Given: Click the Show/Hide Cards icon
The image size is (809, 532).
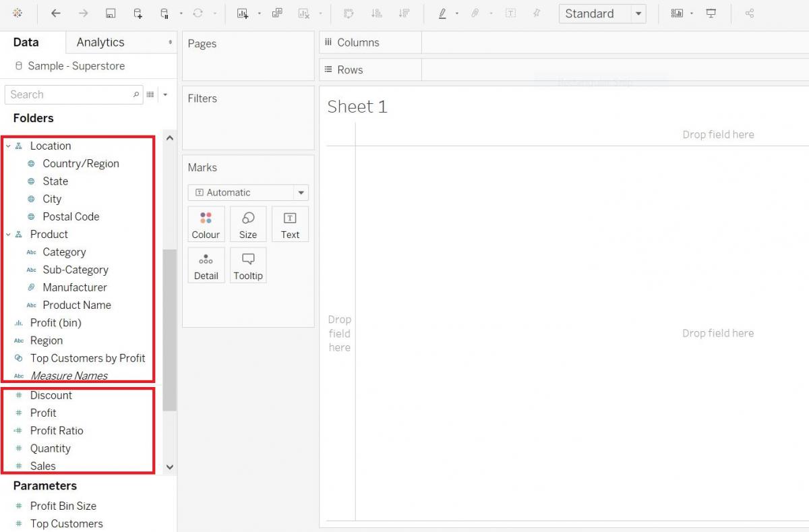Looking at the screenshot, I should (678, 13).
